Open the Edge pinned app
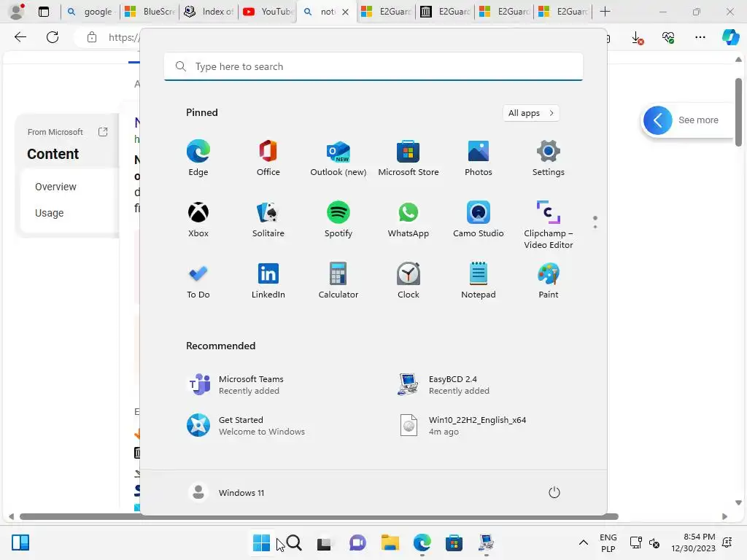Image resolution: width=747 pixels, height=560 pixels. 198,158
